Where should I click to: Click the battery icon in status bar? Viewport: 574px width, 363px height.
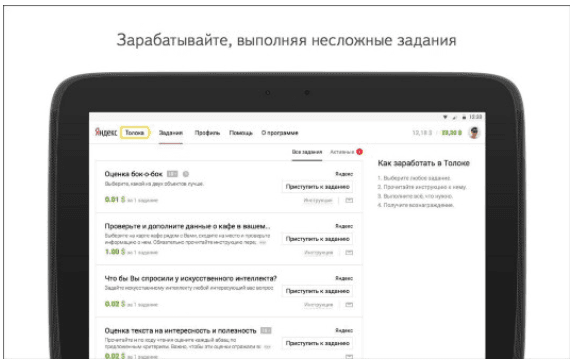click(x=464, y=117)
